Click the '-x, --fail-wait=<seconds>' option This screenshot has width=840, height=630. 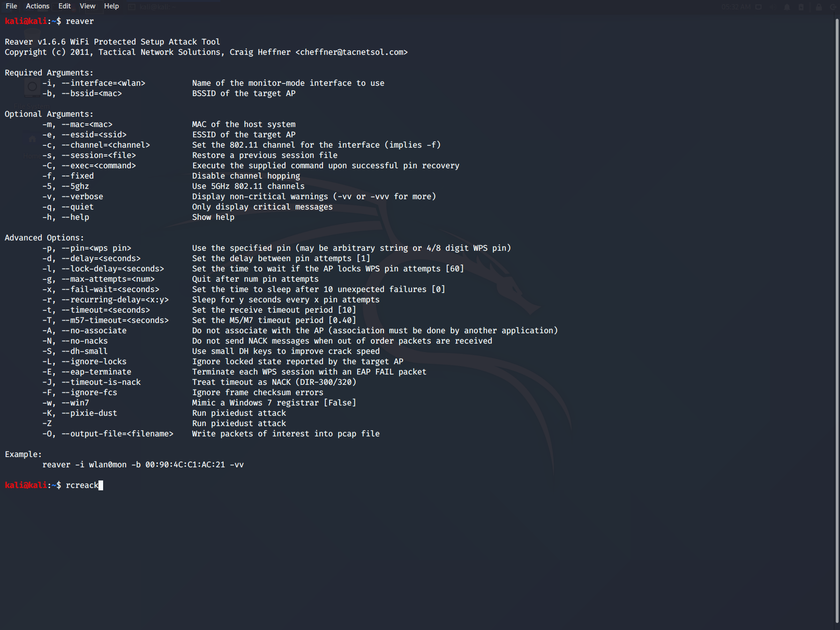pos(101,289)
